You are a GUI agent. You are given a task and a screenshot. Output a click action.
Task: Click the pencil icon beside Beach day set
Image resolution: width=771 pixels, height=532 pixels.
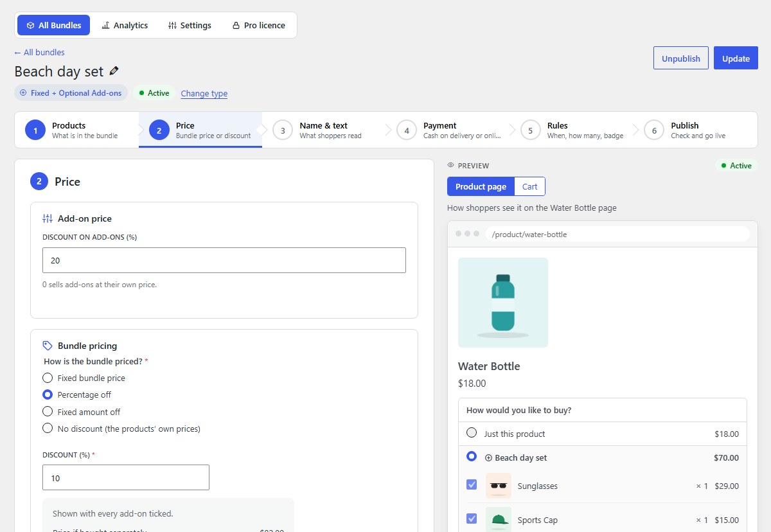[x=114, y=71]
